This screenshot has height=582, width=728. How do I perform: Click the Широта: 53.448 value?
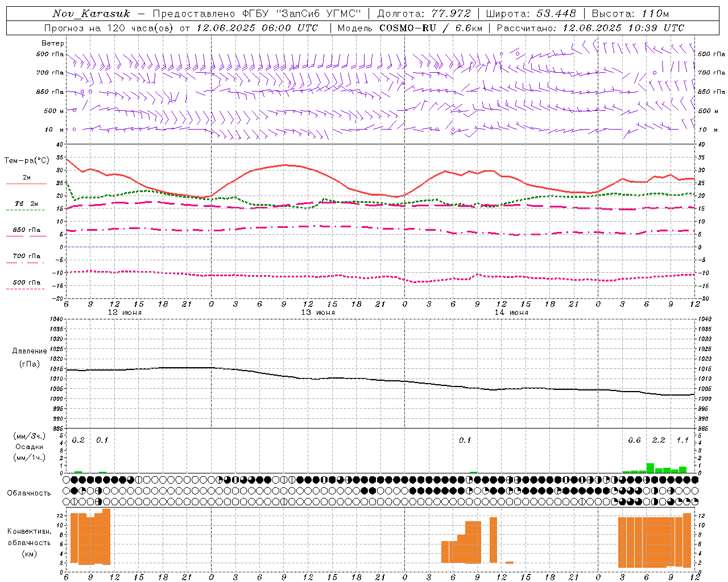(x=531, y=14)
